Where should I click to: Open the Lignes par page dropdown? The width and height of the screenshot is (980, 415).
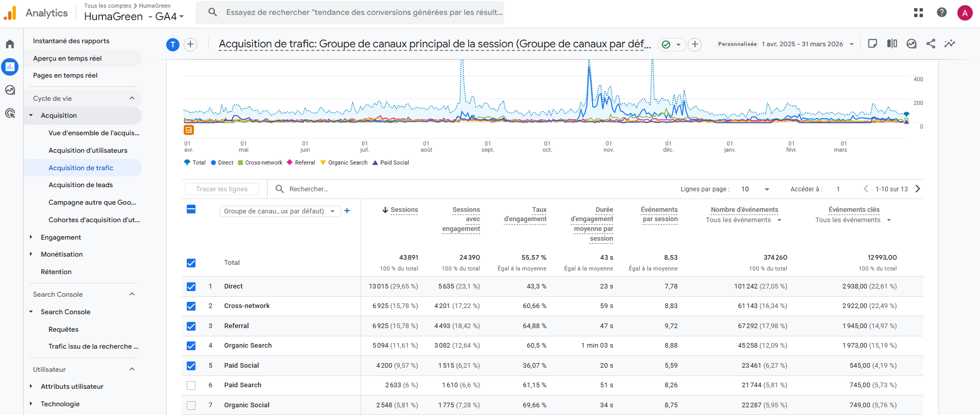pyautogui.click(x=755, y=189)
